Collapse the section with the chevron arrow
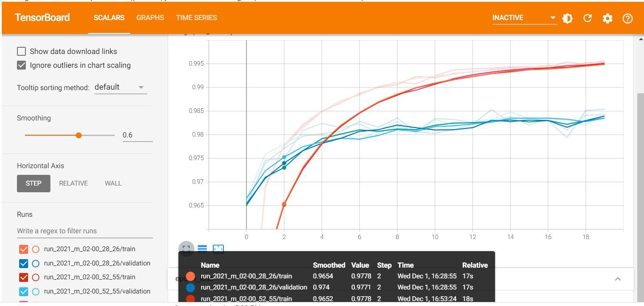This screenshot has height=306, width=644. (x=618, y=279)
